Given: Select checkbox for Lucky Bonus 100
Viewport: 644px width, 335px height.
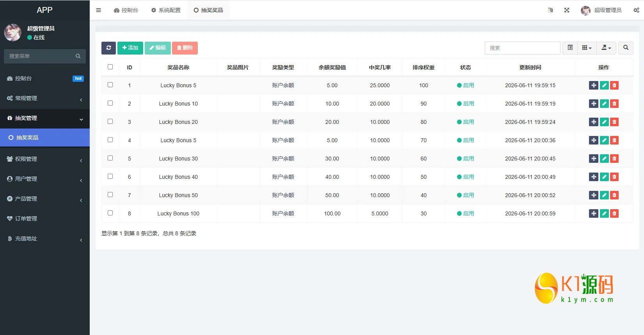Looking at the screenshot, I should 110,213.
